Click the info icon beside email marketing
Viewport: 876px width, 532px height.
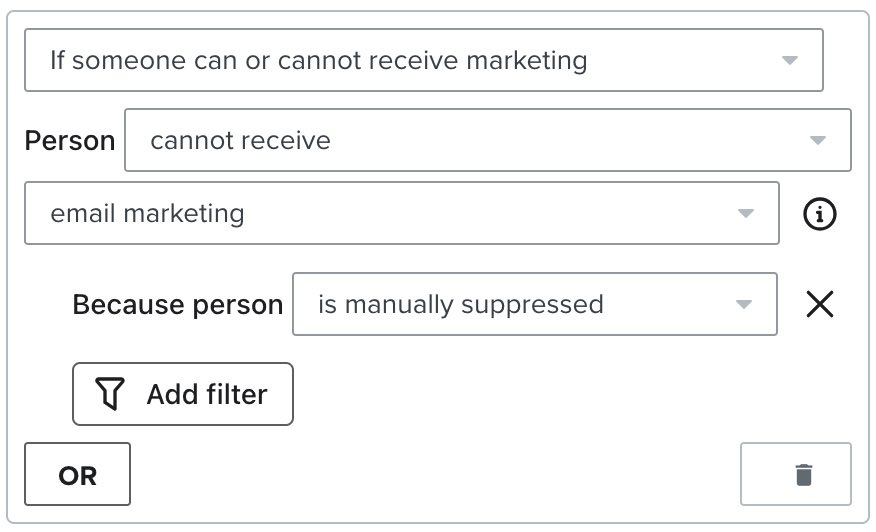[819, 213]
